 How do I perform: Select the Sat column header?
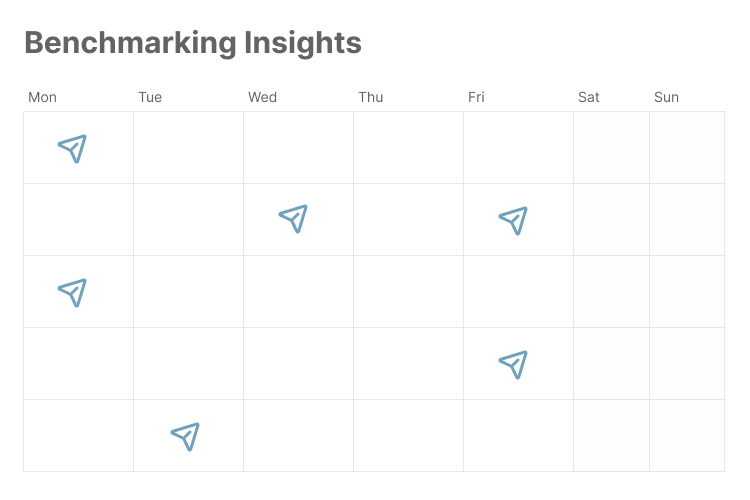click(x=588, y=97)
